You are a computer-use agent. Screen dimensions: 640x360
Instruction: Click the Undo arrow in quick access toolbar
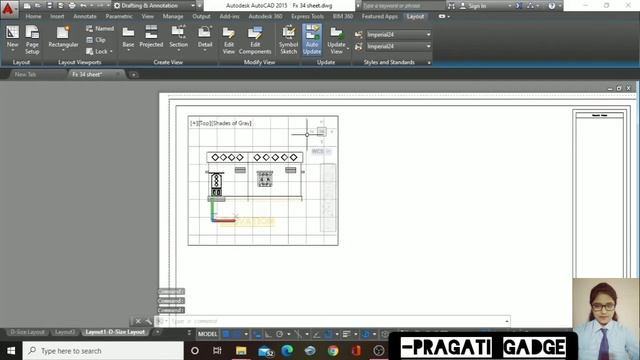point(83,6)
